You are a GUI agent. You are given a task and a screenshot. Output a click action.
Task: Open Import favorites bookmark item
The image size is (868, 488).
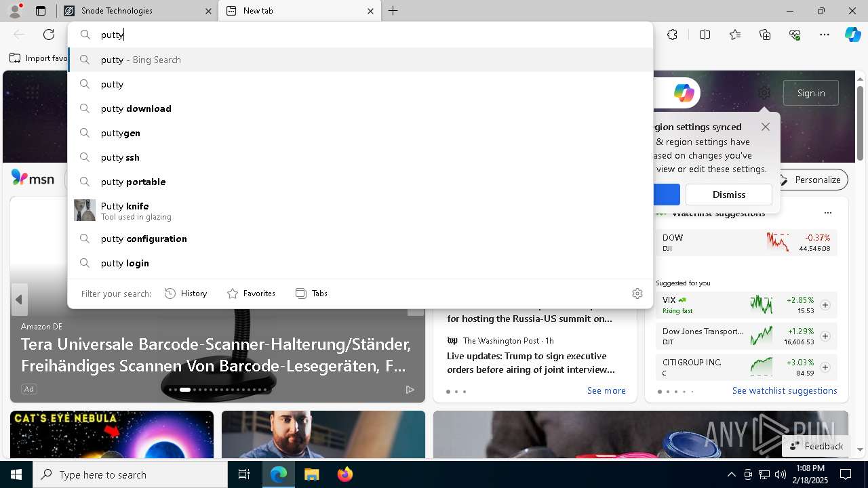pos(39,58)
